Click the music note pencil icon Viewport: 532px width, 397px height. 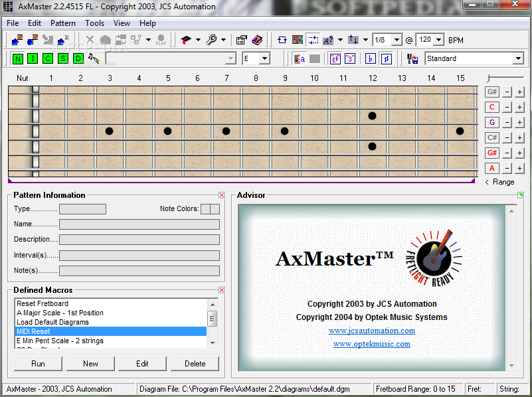(x=94, y=58)
